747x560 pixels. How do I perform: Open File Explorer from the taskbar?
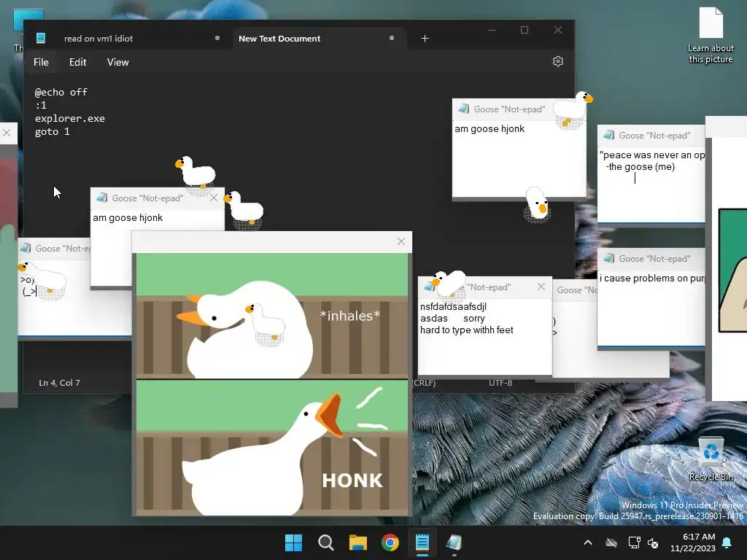tap(357, 542)
